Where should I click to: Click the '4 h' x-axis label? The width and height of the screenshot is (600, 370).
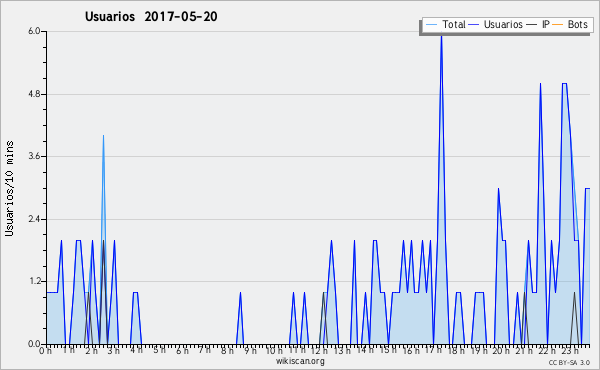coord(137,350)
